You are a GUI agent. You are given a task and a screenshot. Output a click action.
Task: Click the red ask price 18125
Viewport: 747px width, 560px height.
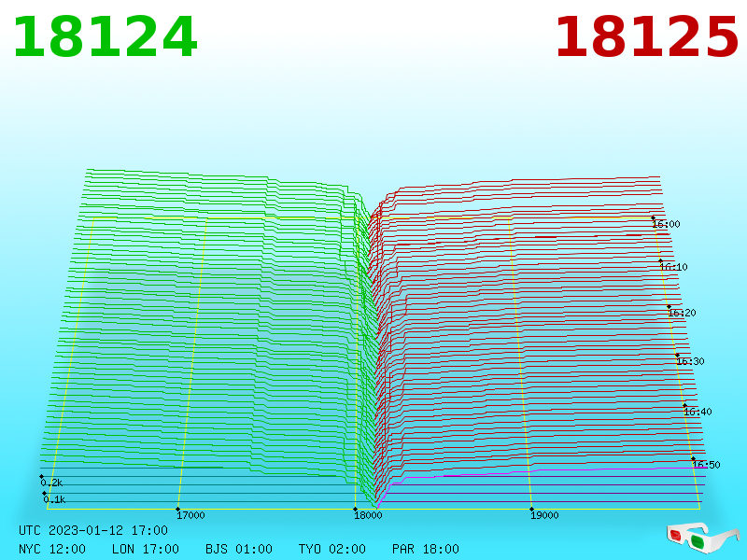tap(647, 37)
